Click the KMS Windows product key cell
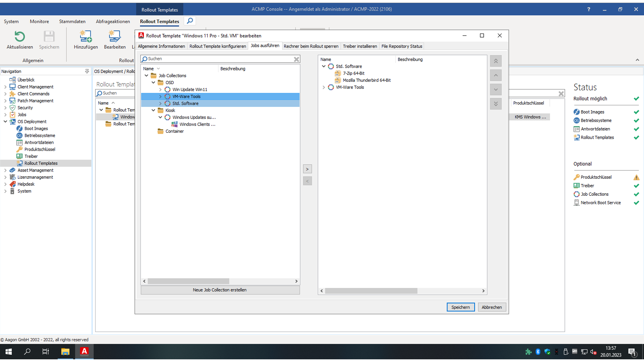Image resolution: width=644 pixels, height=362 pixels. pos(530,117)
